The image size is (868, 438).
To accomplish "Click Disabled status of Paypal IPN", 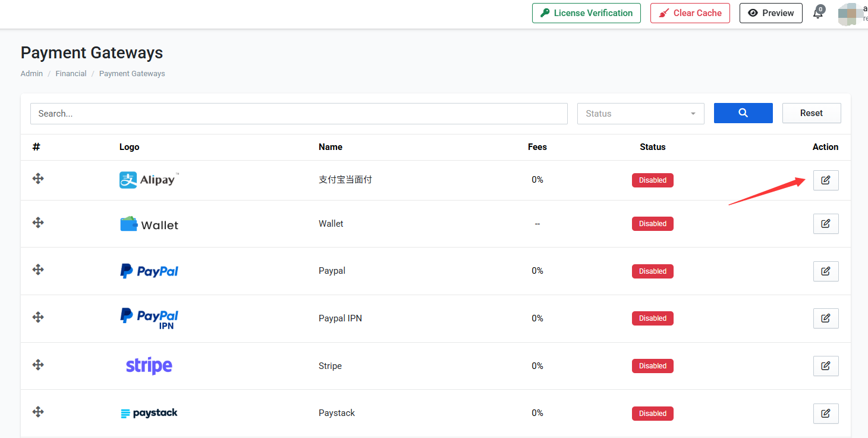I will 653,318.
